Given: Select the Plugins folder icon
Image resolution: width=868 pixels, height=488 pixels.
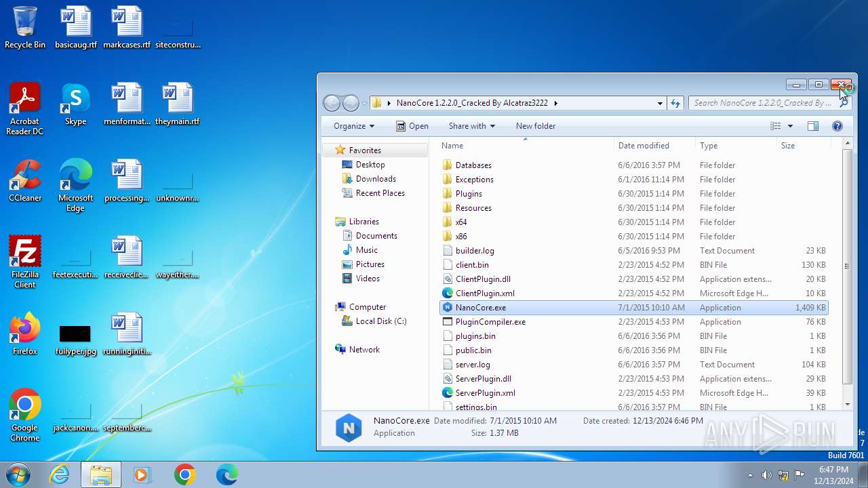Looking at the screenshot, I should pyautogui.click(x=447, y=194).
